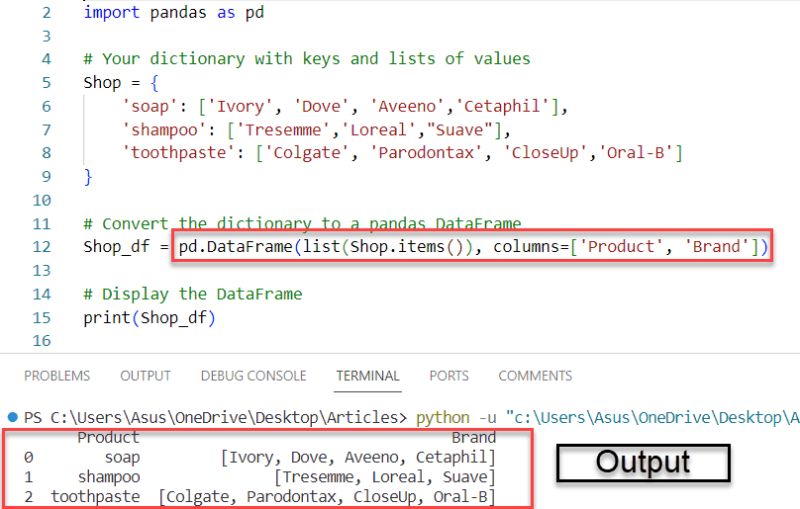Open the COMMENTS tab
800x509 pixels.
click(x=535, y=376)
